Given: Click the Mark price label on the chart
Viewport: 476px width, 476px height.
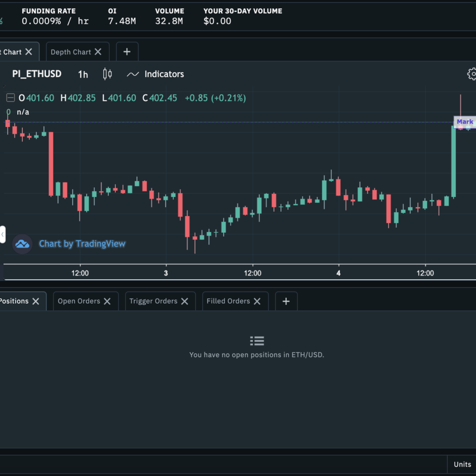Looking at the screenshot, I should [464, 122].
